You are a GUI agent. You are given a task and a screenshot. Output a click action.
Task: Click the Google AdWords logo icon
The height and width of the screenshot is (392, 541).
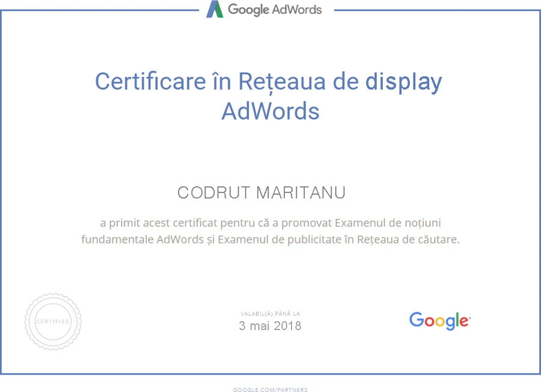(215, 9)
